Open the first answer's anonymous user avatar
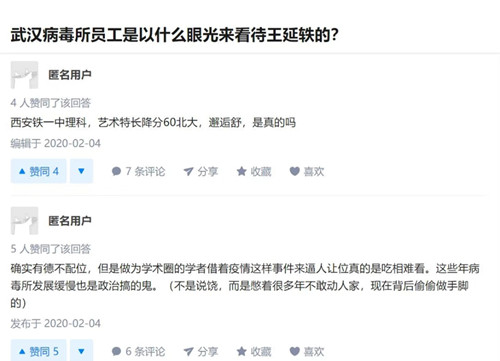 tap(24, 75)
